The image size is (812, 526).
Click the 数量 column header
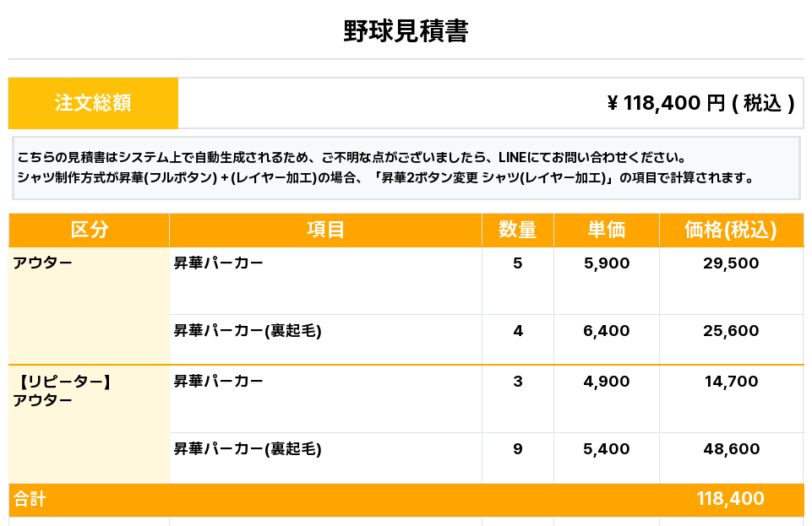coord(517,230)
